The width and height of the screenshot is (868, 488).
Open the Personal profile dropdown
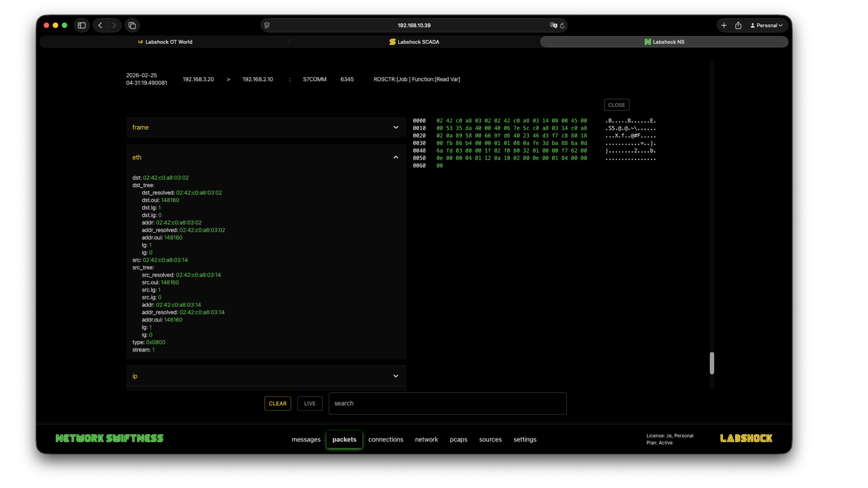tap(766, 25)
